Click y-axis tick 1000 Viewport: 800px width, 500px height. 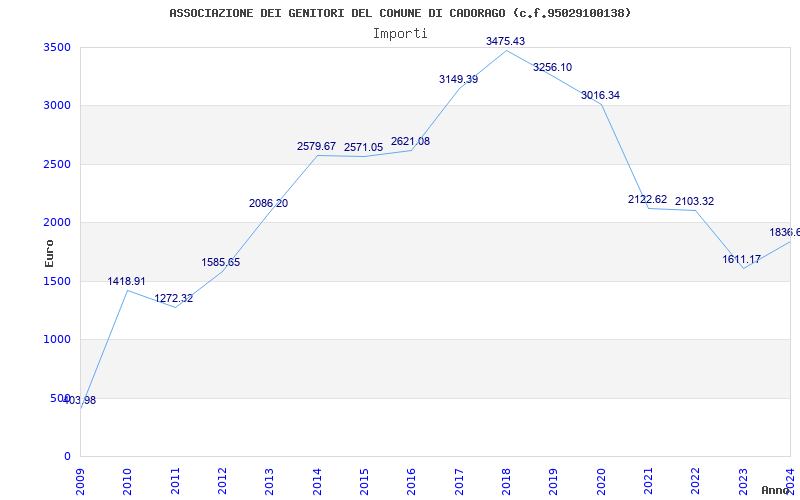[x=57, y=339]
